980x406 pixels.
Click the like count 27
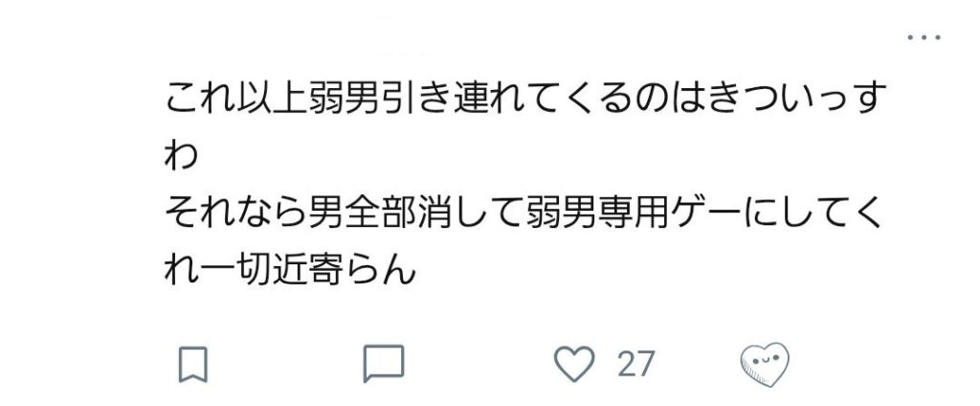(x=635, y=364)
